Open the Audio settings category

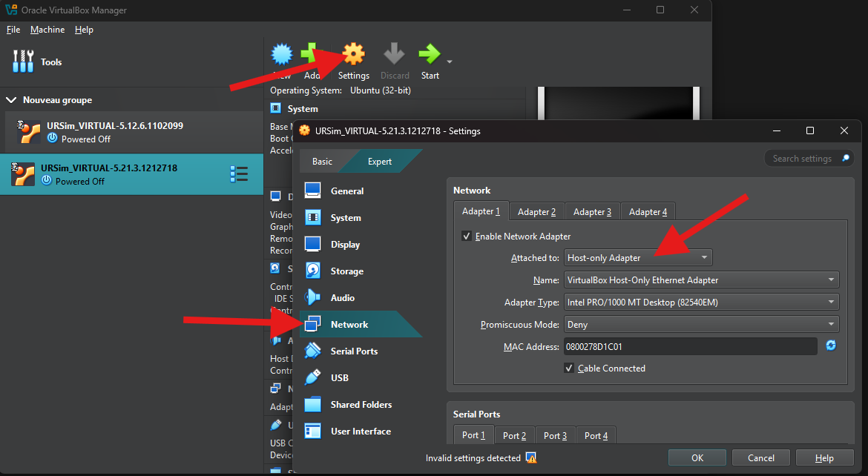[342, 298]
